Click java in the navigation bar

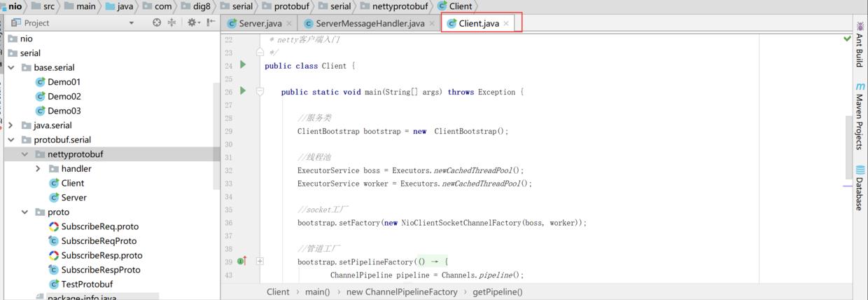point(125,6)
